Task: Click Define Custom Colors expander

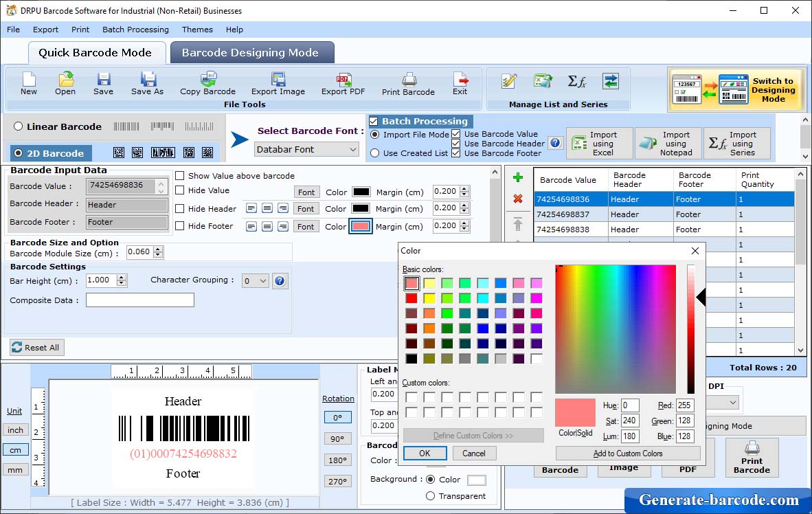Action: click(x=473, y=435)
